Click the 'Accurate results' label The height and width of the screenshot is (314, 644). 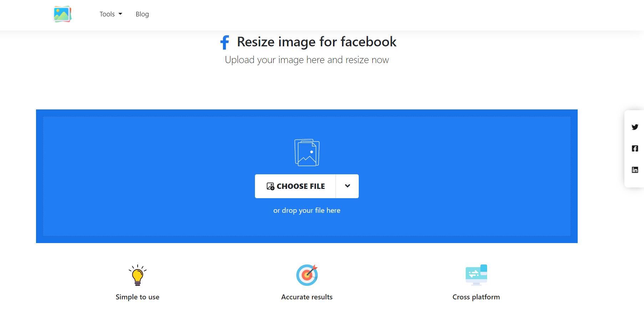click(307, 297)
